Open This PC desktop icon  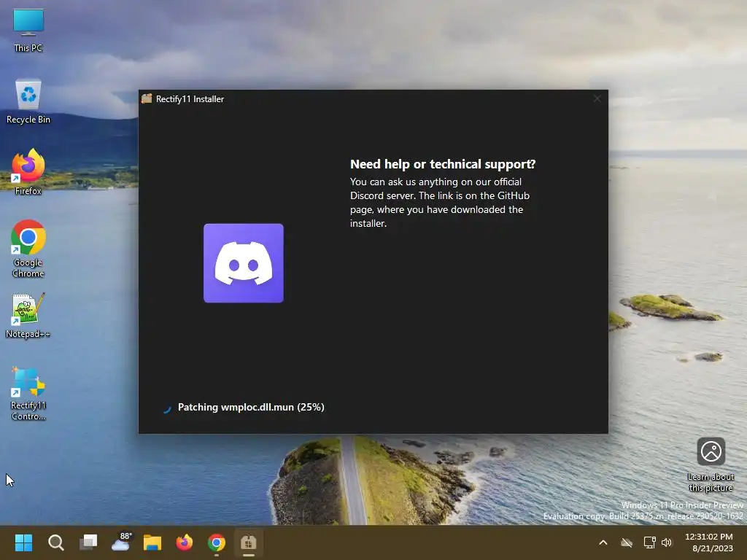(28, 30)
